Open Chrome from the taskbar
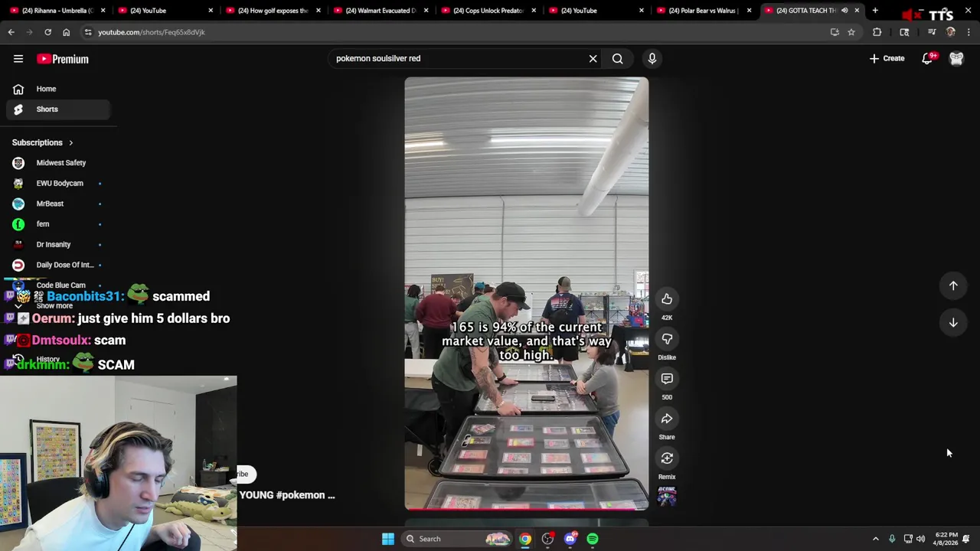Image resolution: width=980 pixels, height=551 pixels. 525,539
